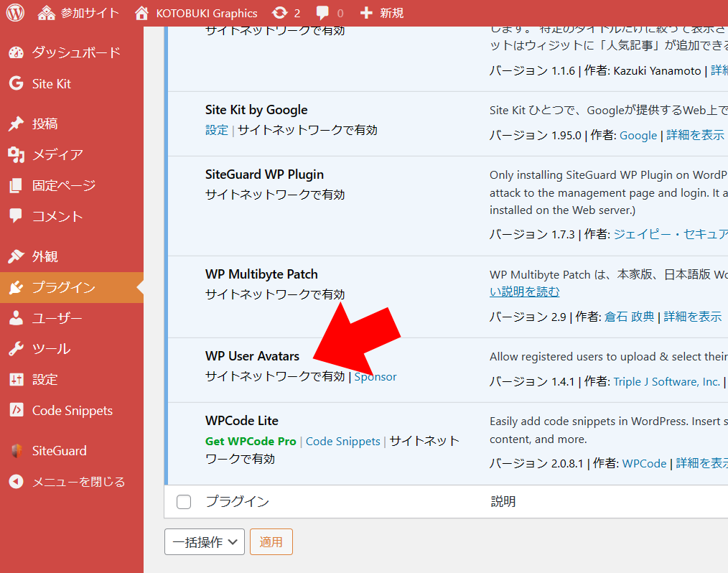Click the Get WPCode Pro link
Viewport: 728px width, 573px height.
point(251,441)
